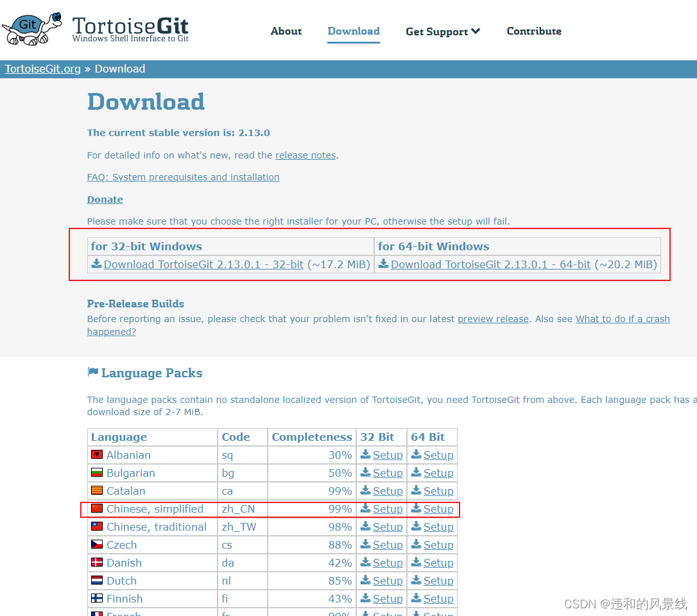Open the release notes link
This screenshot has width=697, height=616.
[305, 155]
